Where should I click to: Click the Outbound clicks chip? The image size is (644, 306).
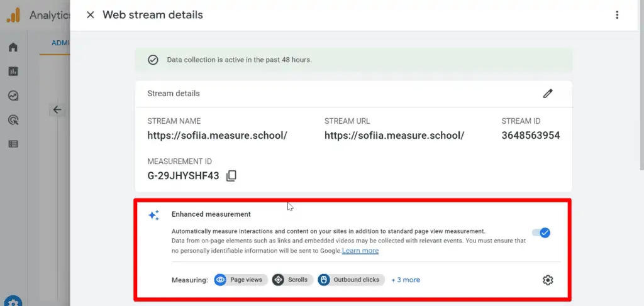351,280
